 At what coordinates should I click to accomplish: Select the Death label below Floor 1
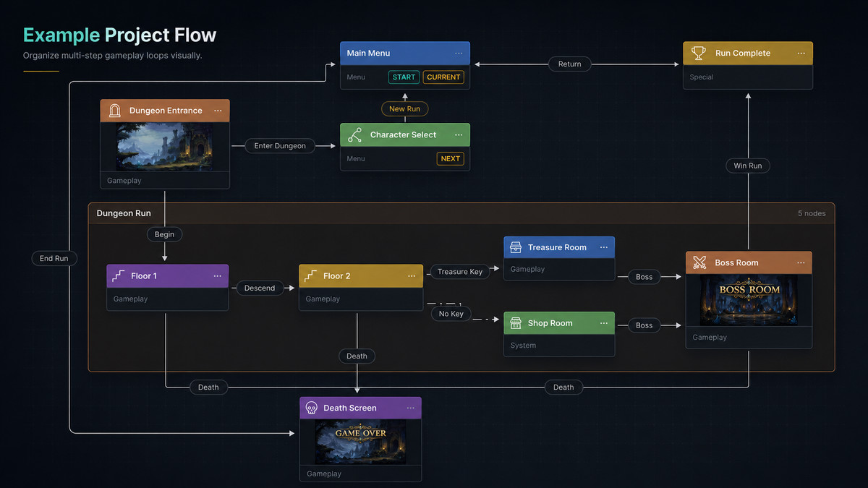point(208,387)
